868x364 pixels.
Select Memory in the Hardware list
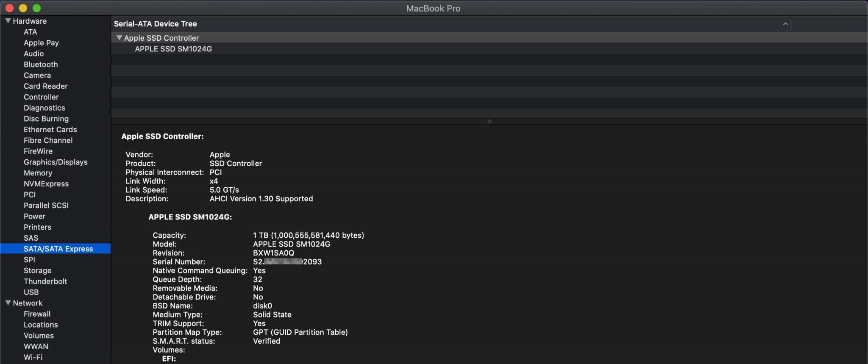tap(38, 173)
